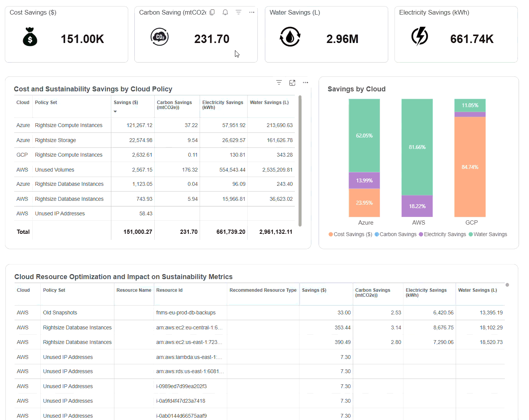Click resource id arn:aws:rds:us-east-1
The image size is (529, 420).
[x=190, y=371]
